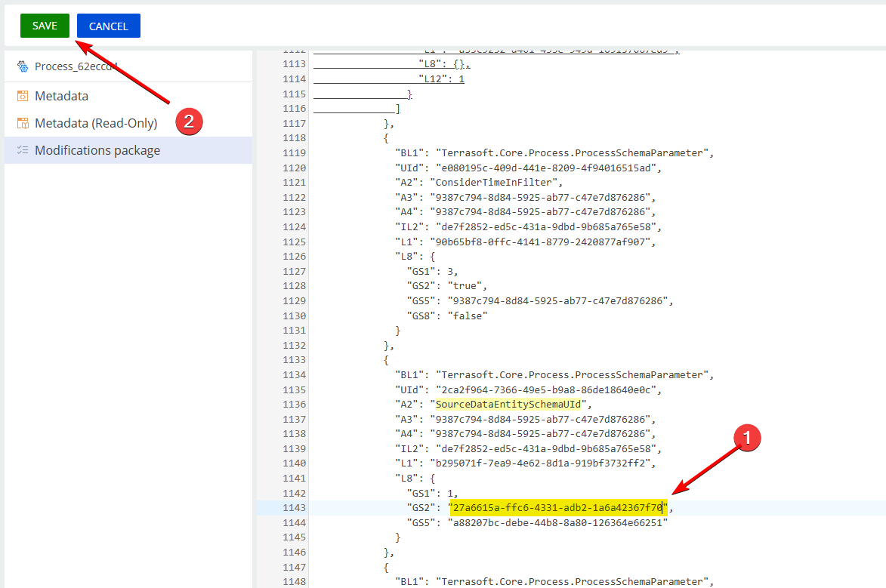Screen dimensions: 886x588
Task: Click the Modifications package checklist icon
Action: (x=23, y=150)
